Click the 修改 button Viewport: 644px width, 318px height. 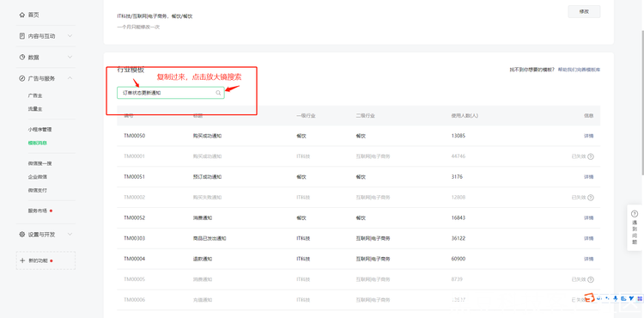[584, 11]
